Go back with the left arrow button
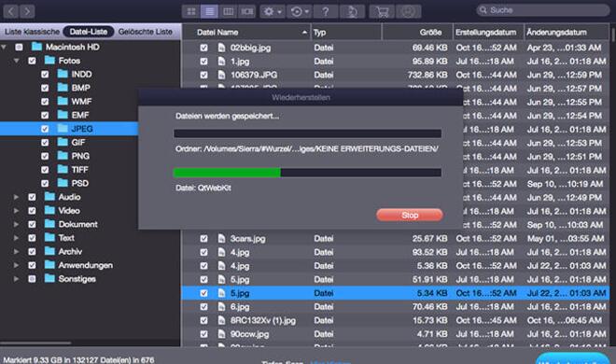Screen dimensions: 616x364 (x=11, y=11)
